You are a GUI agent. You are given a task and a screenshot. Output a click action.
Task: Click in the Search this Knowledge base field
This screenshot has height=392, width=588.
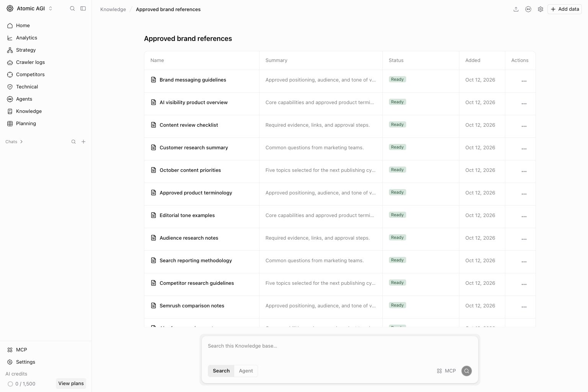point(340,346)
